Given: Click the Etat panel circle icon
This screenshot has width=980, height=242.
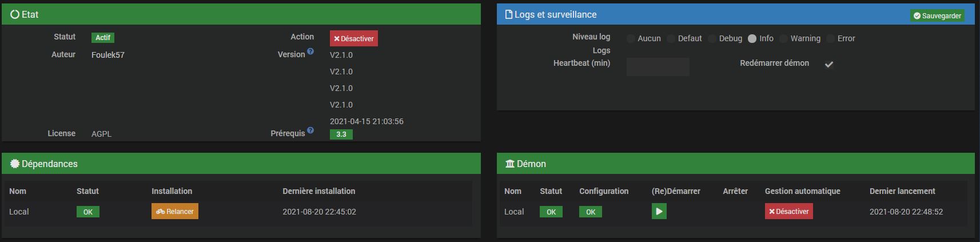Looking at the screenshot, I should tap(15, 14).
